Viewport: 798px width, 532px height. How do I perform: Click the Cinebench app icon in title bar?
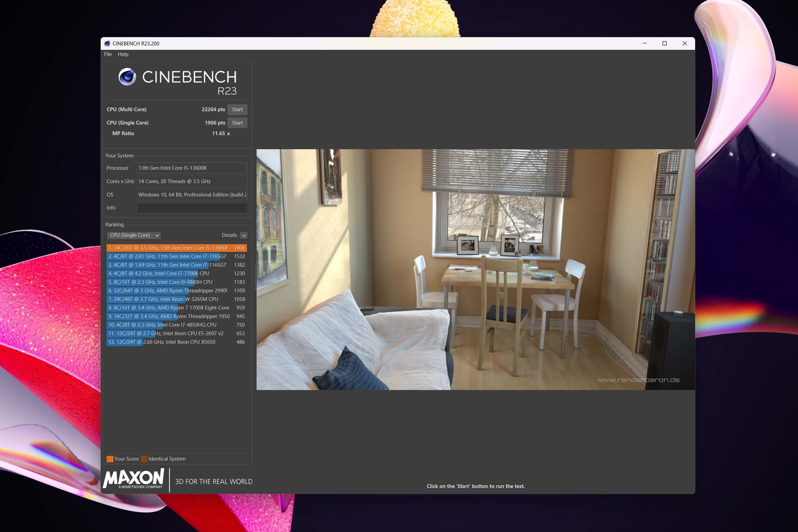coord(107,43)
